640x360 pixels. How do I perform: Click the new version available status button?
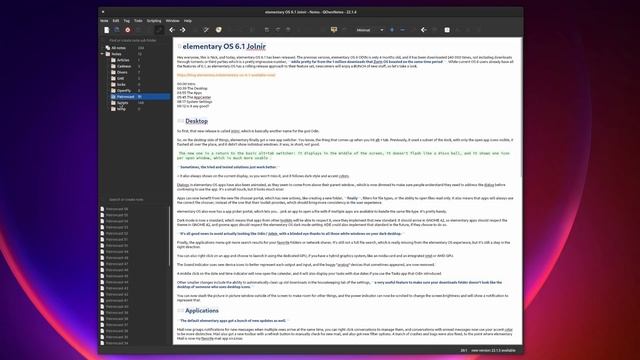point(493,350)
